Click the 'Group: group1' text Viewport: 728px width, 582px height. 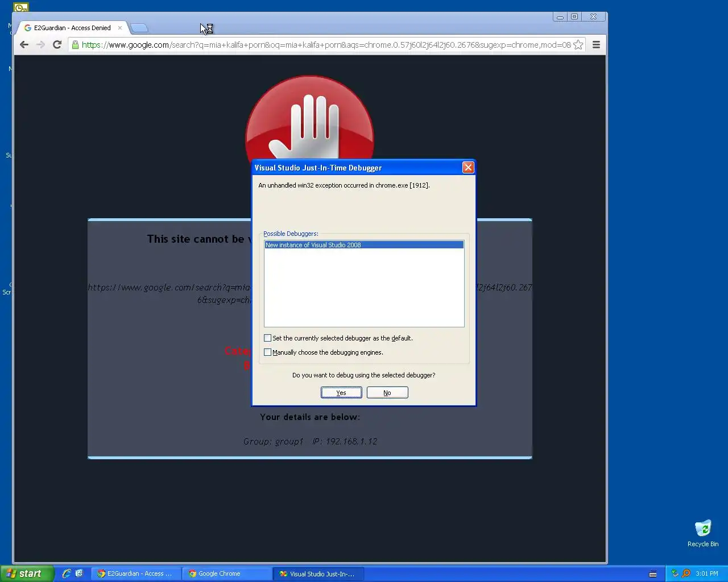click(273, 441)
